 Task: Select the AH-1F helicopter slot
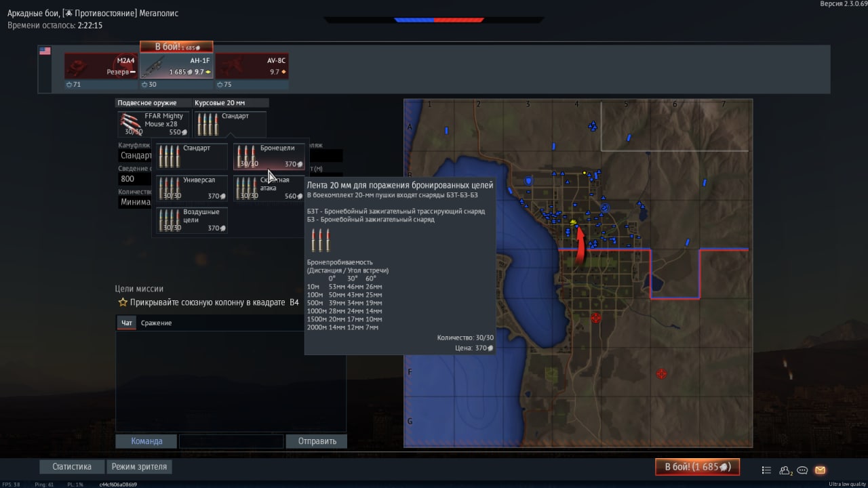(x=176, y=66)
